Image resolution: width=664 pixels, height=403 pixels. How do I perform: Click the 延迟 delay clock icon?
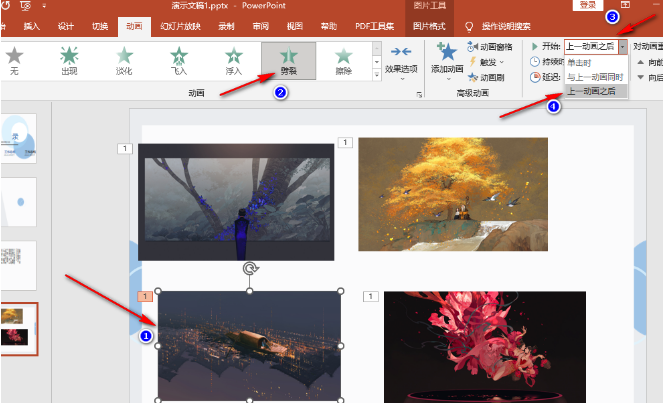pyautogui.click(x=535, y=77)
